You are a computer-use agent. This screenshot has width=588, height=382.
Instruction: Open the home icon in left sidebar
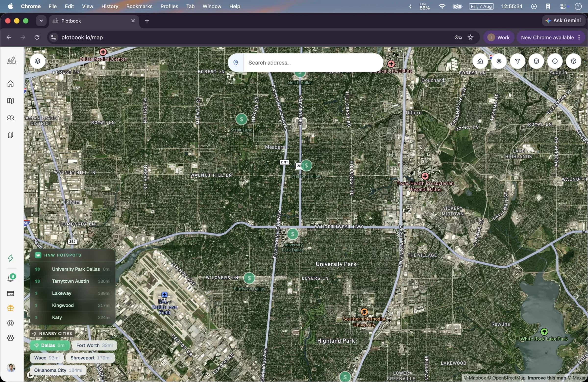point(10,84)
